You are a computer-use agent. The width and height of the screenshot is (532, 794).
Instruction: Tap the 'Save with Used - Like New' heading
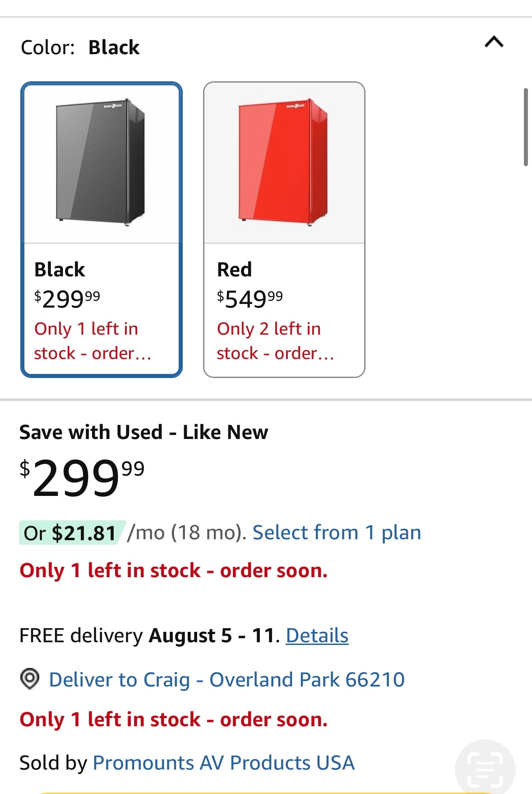pyautogui.click(x=143, y=432)
